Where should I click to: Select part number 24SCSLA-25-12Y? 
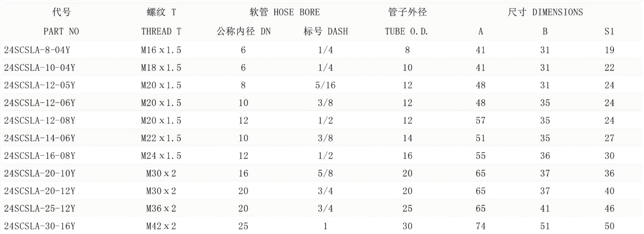click(40, 208)
